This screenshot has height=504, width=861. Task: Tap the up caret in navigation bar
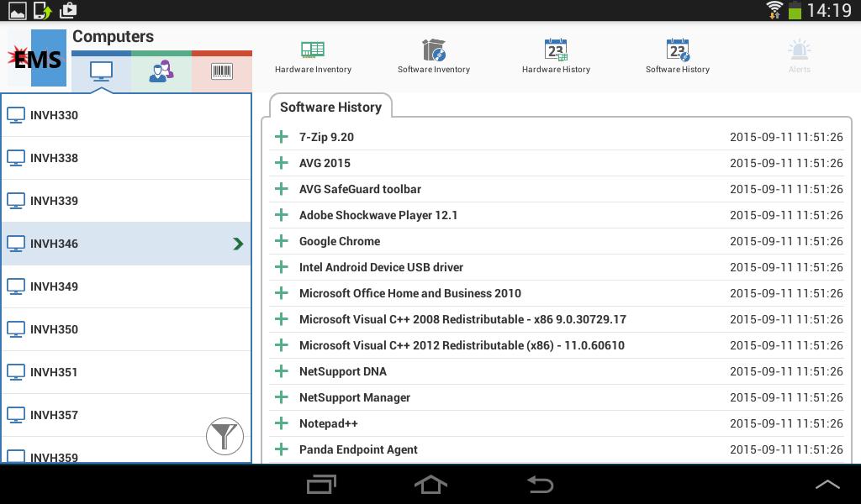[827, 484]
